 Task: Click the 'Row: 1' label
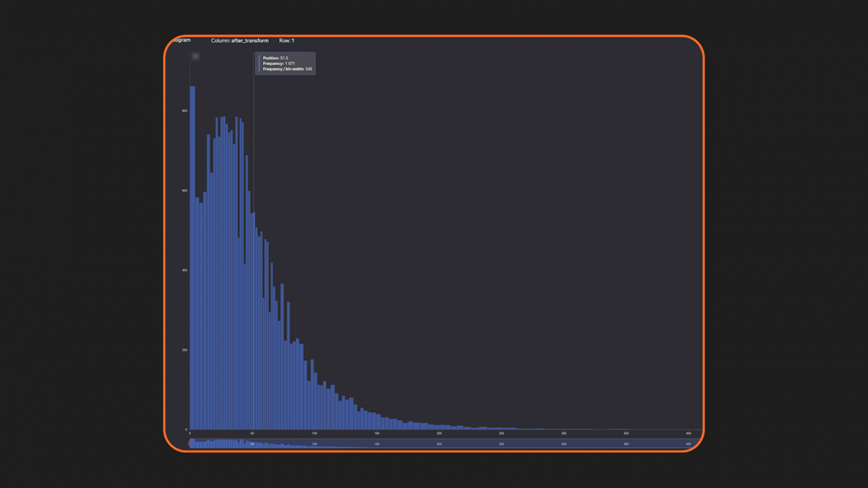[x=287, y=41]
